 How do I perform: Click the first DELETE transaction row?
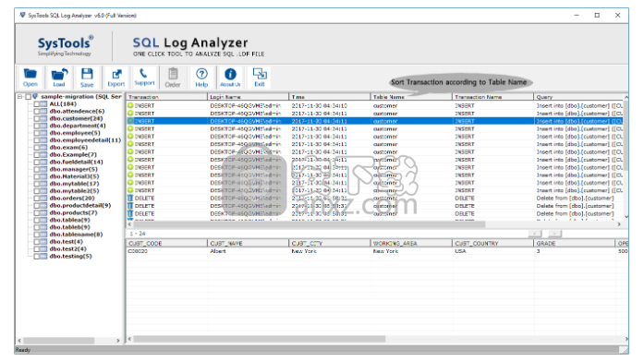pyautogui.click(x=374, y=199)
